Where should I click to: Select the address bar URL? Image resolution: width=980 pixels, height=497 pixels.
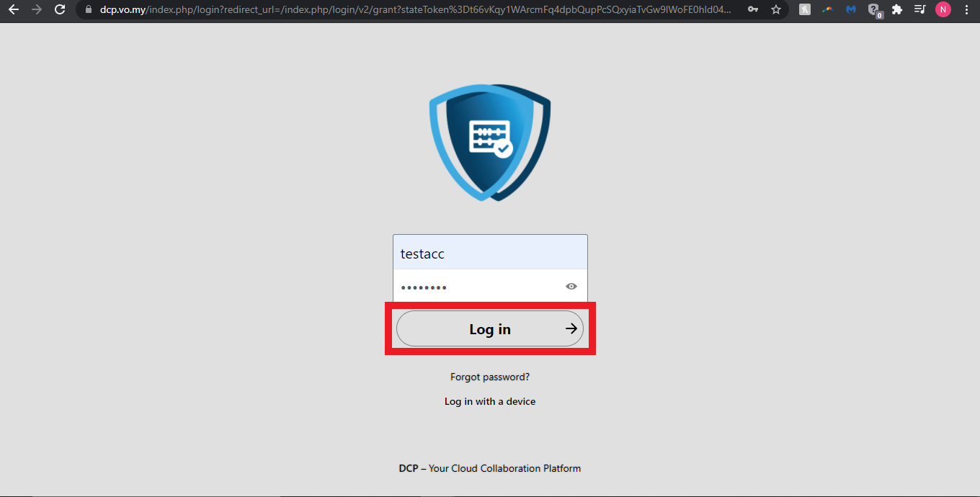tap(418, 10)
